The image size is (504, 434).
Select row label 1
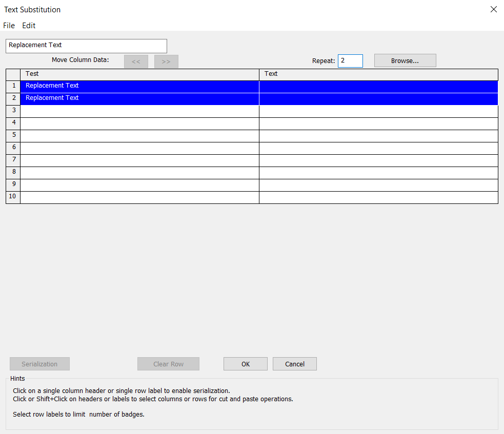pyautogui.click(x=13, y=86)
